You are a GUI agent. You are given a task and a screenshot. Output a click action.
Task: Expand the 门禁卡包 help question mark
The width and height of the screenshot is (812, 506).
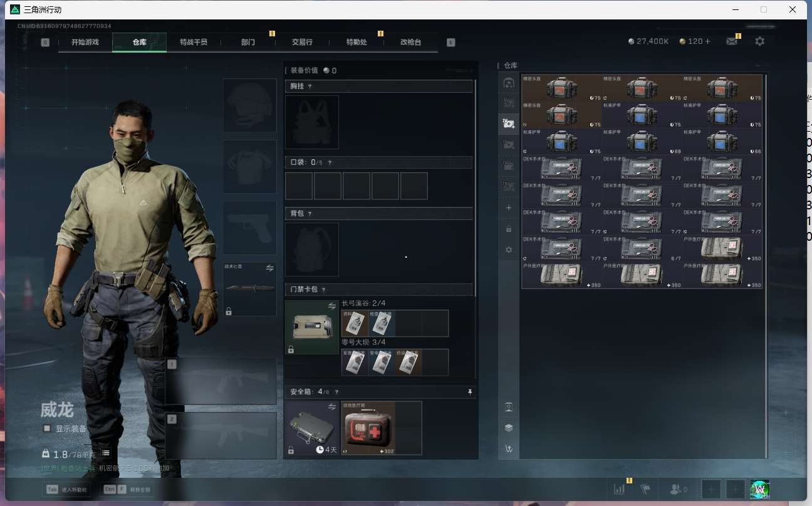[323, 290]
